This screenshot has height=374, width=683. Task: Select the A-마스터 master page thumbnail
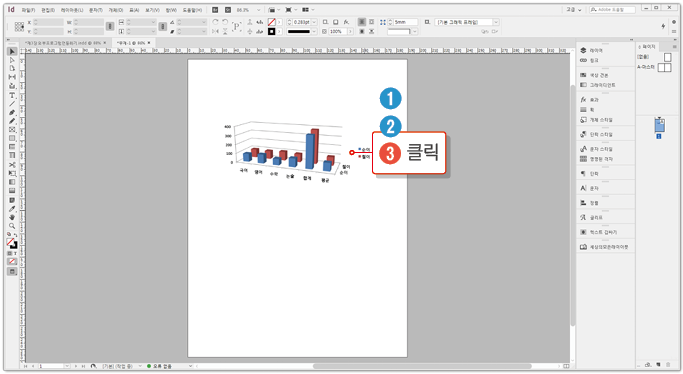pyautogui.click(x=664, y=67)
